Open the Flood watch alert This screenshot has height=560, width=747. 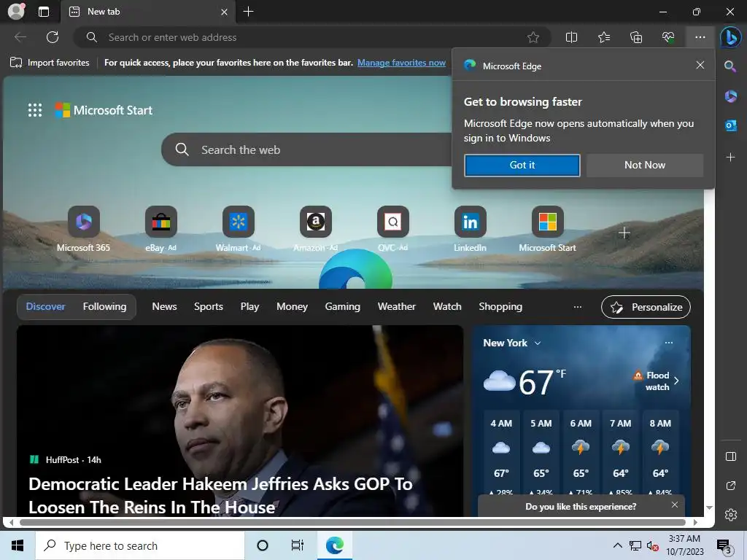click(x=657, y=381)
